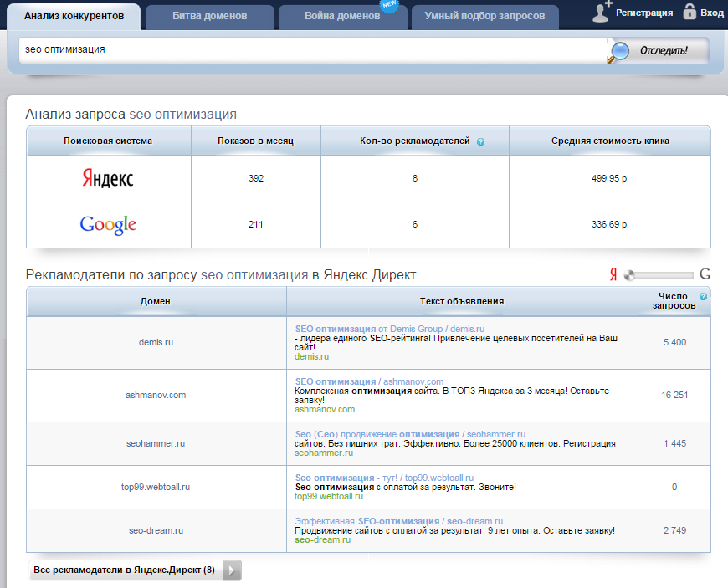Click the Яндекс logo in table

(x=108, y=178)
